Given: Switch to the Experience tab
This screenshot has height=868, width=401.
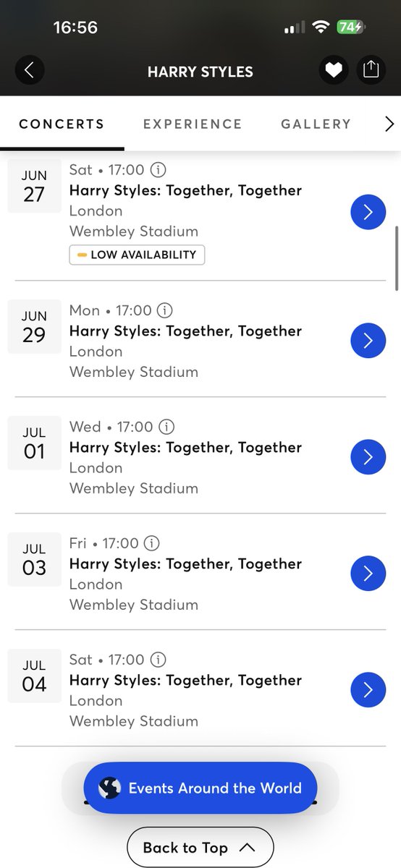Looking at the screenshot, I should [193, 124].
